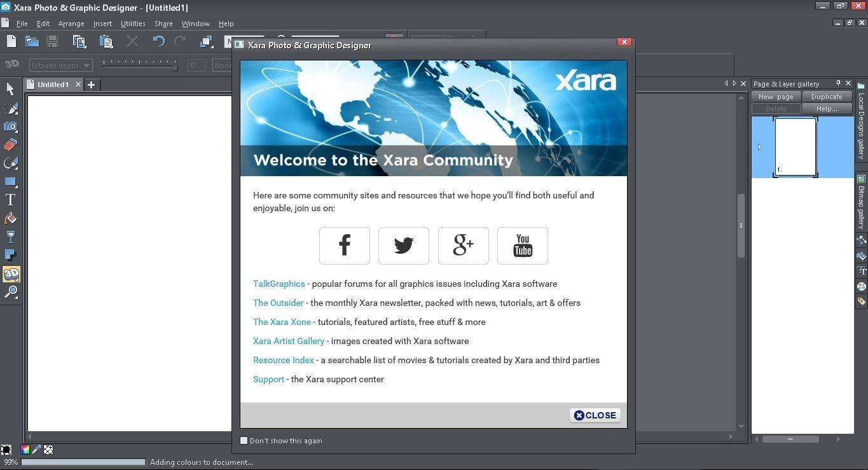The image size is (868, 470).
Task: Click the New page button
Action: tap(776, 97)
